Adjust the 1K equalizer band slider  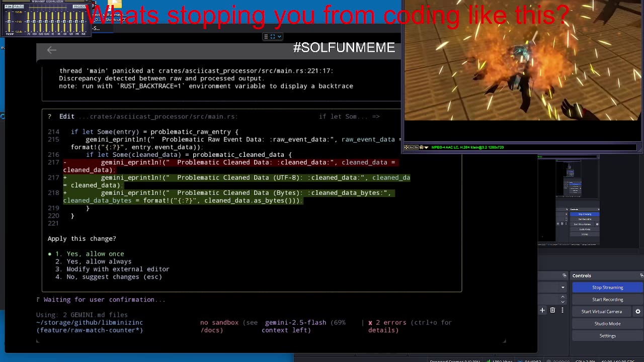(x=52, y=22)
